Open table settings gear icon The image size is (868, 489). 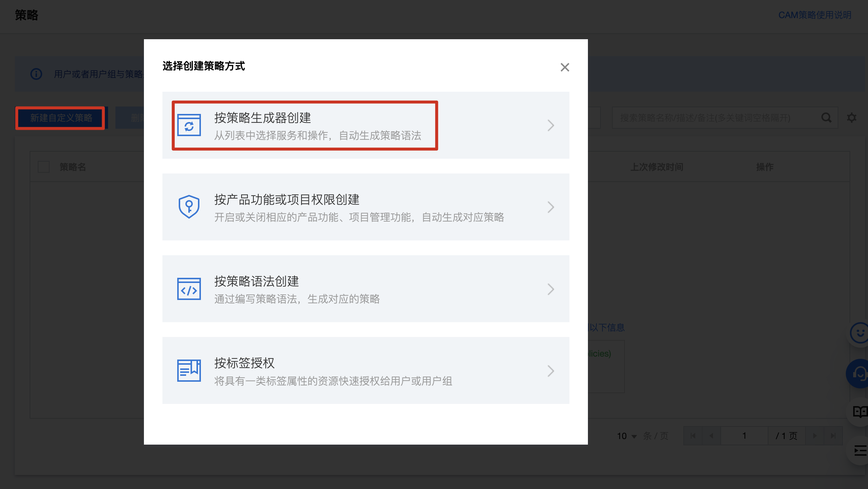(852, 118)
